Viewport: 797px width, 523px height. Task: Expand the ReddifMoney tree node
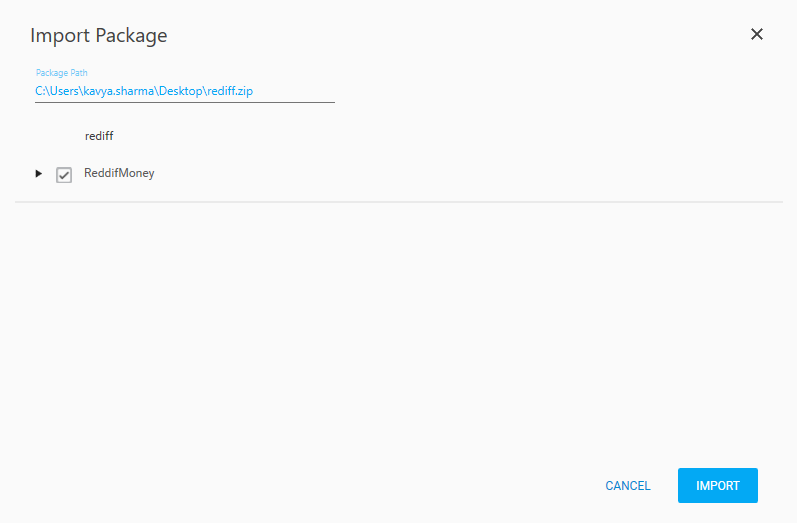point(39,174)
